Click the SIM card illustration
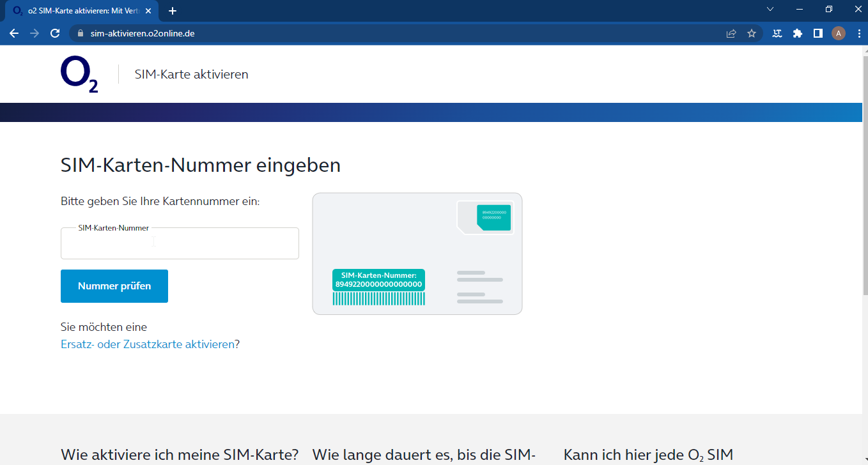This screenshot has height=465, width=868. click(417, 254)
